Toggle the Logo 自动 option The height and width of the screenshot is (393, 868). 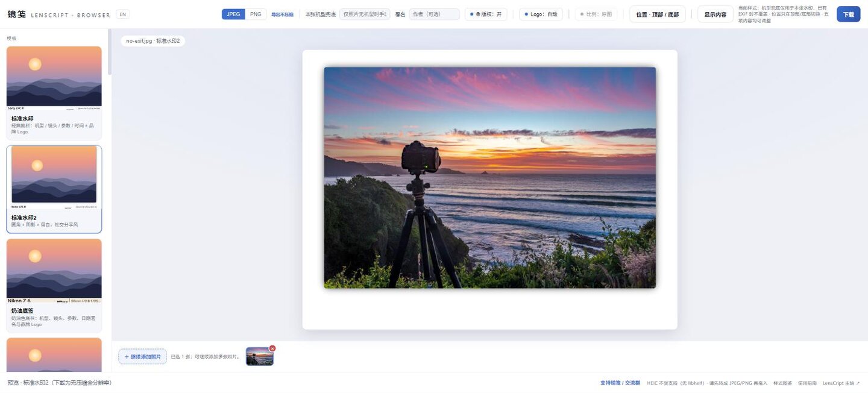coord(541,14)
